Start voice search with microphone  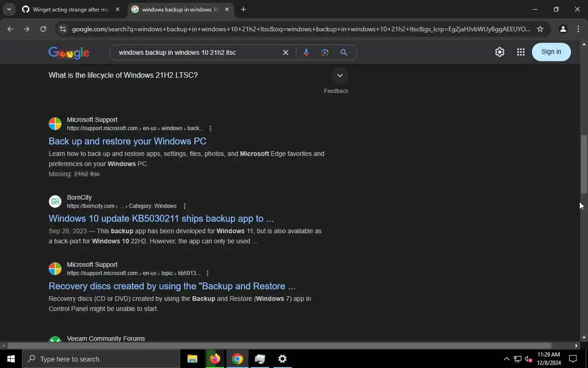[x=306, y=52]
